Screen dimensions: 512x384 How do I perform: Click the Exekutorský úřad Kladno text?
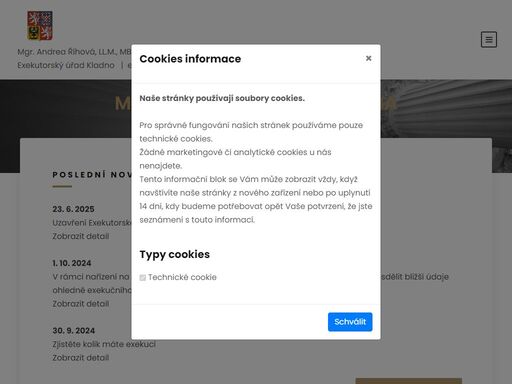tap(66, 65)
